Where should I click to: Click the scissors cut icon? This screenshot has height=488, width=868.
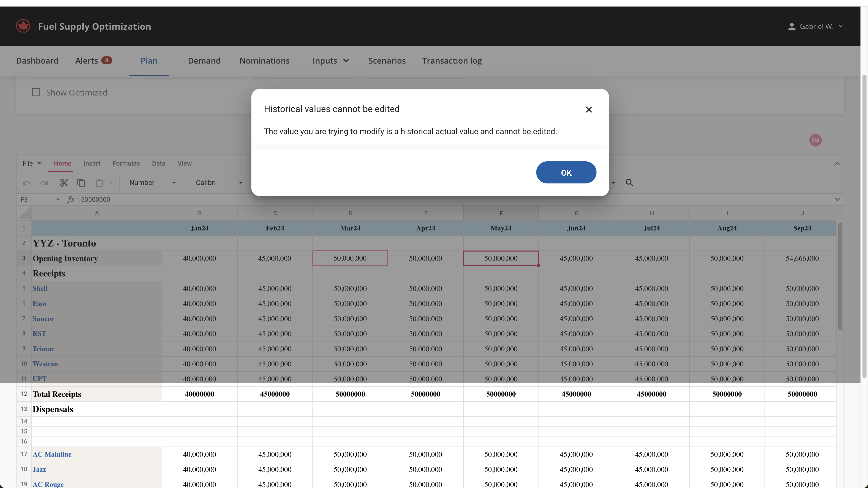[x=64, y=183]
